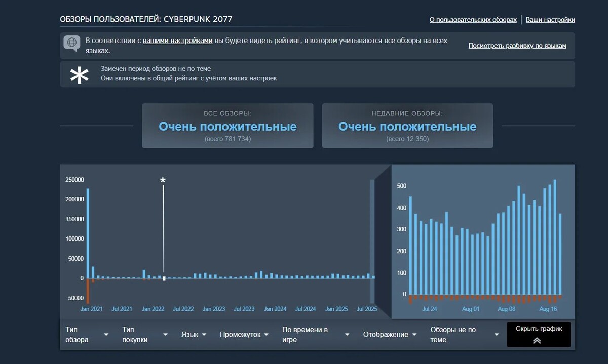
Task: Open the Тип обзора filter dropdown
Action: pos(86,334)
